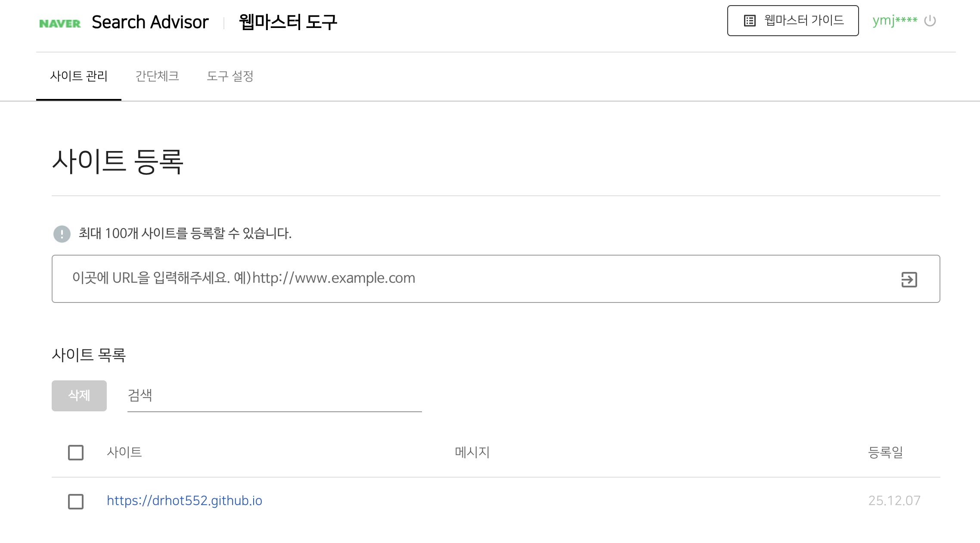
Task: Open the 도구 설정 tab
Action: tap(231, 76)
